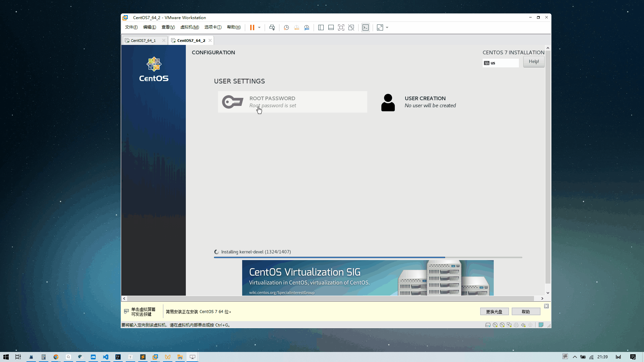Expand the hidden system tray icons
Screen dimensions: 644x362
point(575,357)
